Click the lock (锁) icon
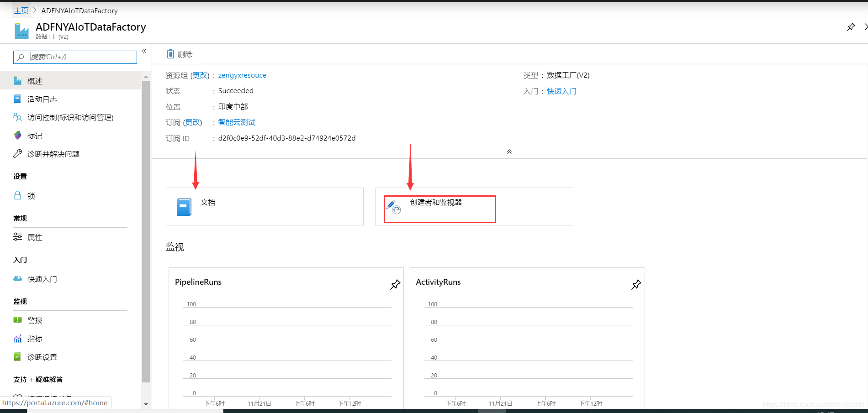 pos(18,195)
